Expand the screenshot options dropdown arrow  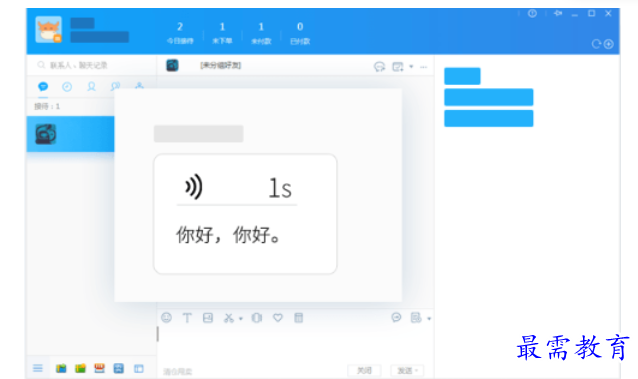tap(240, 319)
